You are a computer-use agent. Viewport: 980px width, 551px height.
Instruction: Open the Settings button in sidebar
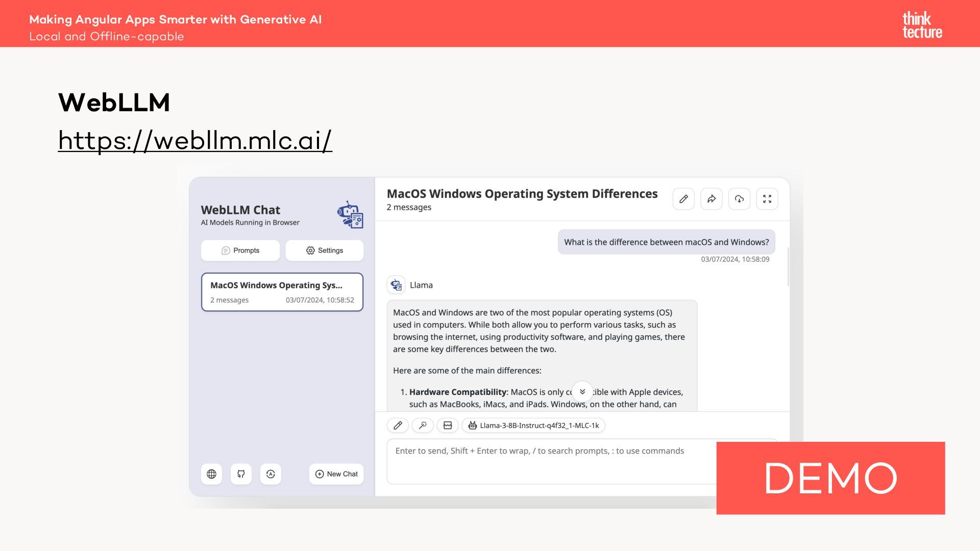(x=325, y=251)
